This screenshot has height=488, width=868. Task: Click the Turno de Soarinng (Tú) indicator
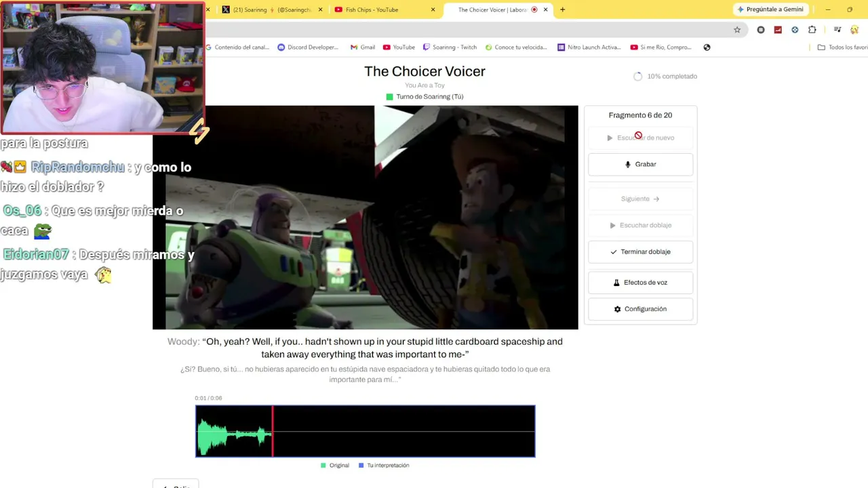425,97
